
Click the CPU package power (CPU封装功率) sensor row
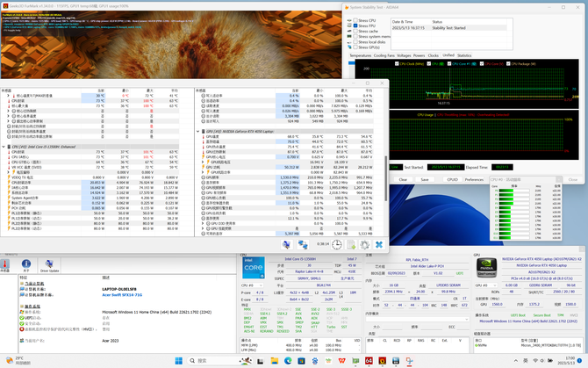pos(90,183)
